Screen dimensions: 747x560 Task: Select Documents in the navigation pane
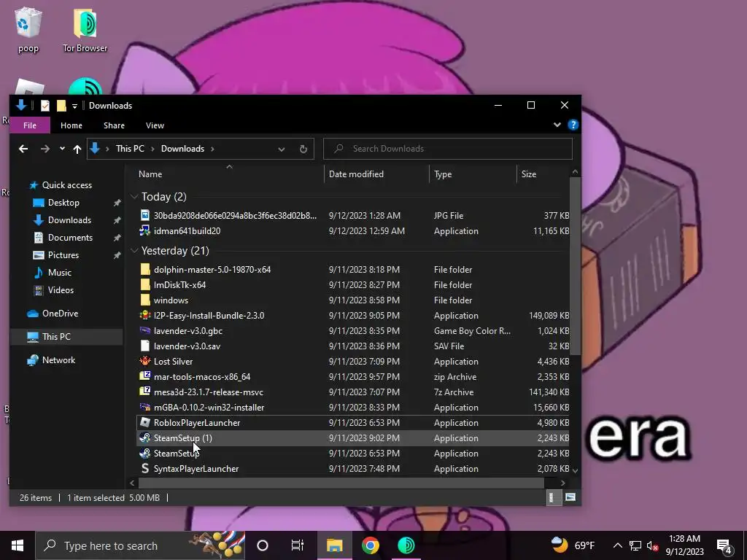pos(70,238)
